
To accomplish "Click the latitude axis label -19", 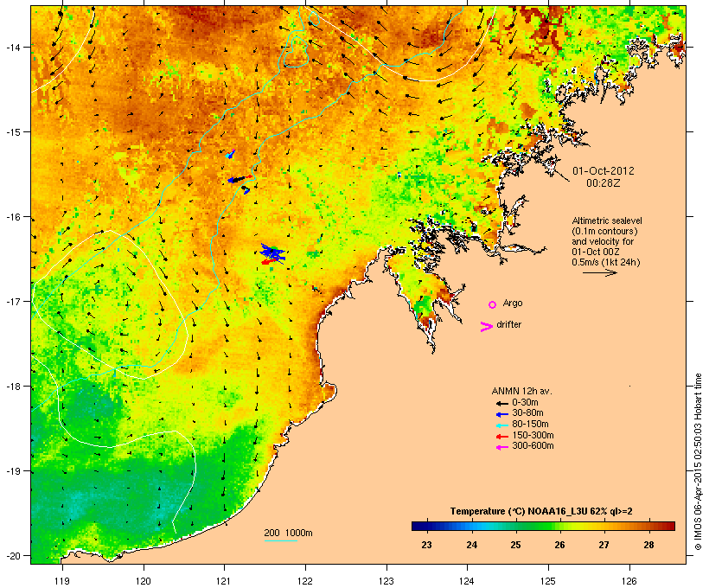I will [12, 471].
